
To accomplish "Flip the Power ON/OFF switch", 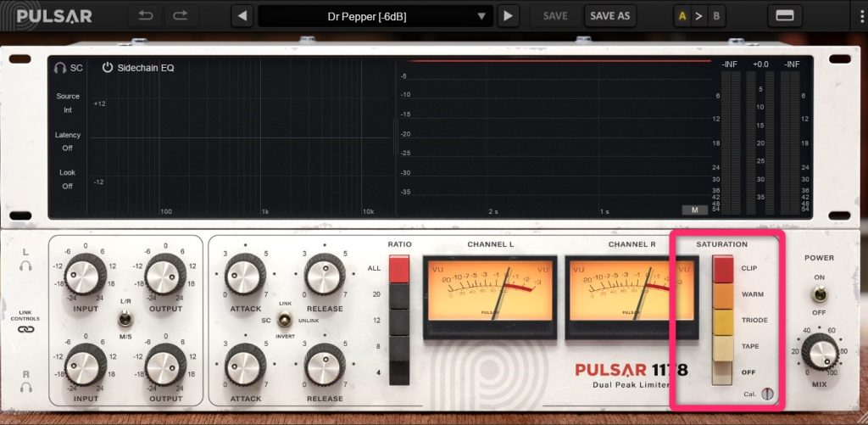I will pyautogui.click(x=819, y=294).
